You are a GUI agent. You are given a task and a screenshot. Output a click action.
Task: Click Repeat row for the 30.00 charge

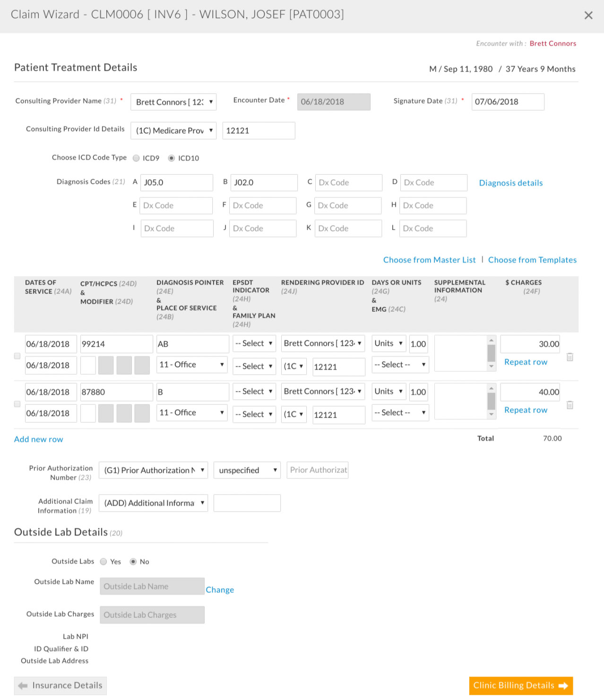(526, 362)
